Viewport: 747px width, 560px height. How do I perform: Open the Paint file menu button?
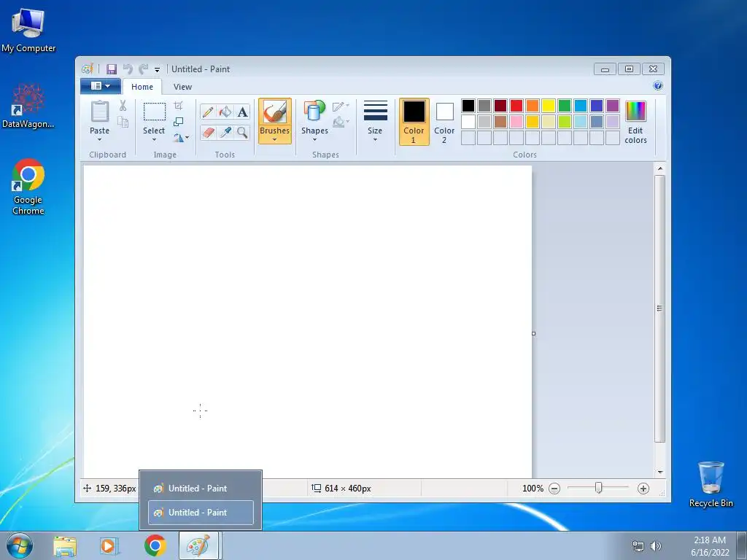point(100,86)
